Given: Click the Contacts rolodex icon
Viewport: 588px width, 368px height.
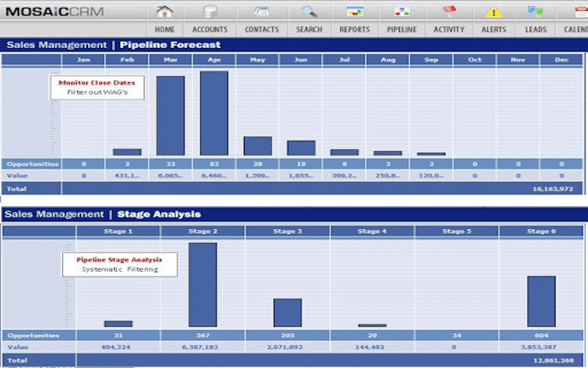Looking at the screenshot, I should coord(262,12).
